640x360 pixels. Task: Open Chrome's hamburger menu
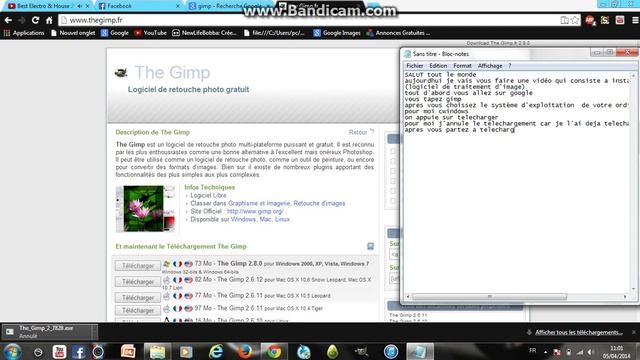pos(635,20)
